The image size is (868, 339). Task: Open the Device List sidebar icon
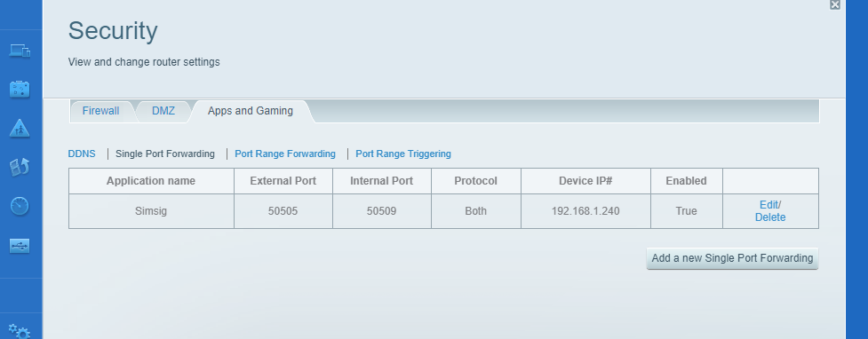tap(20, 51)
